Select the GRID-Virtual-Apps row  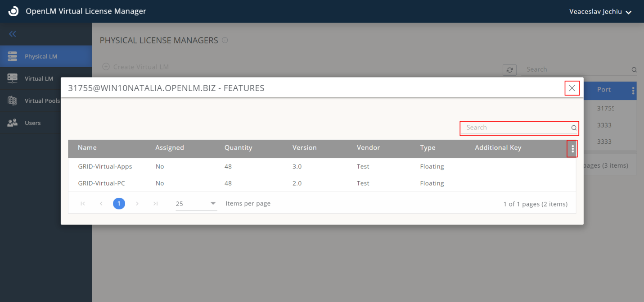click(x=105, y=166)
